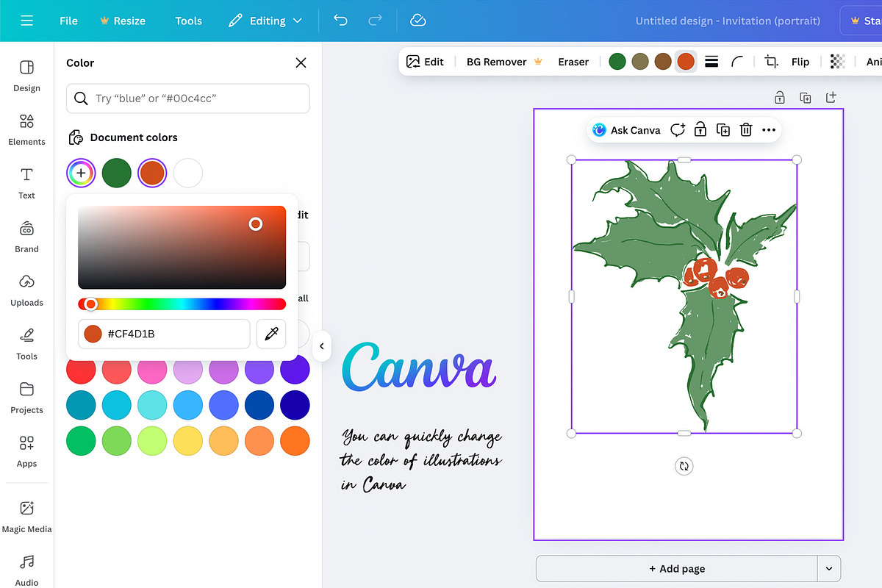Open the hamburger main menu
This screenshot has width=882, height=588.
pos(27,21)
